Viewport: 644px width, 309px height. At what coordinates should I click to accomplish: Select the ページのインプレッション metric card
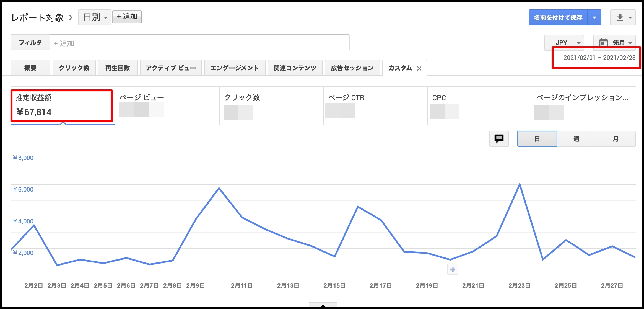click(x=584, y=106)
